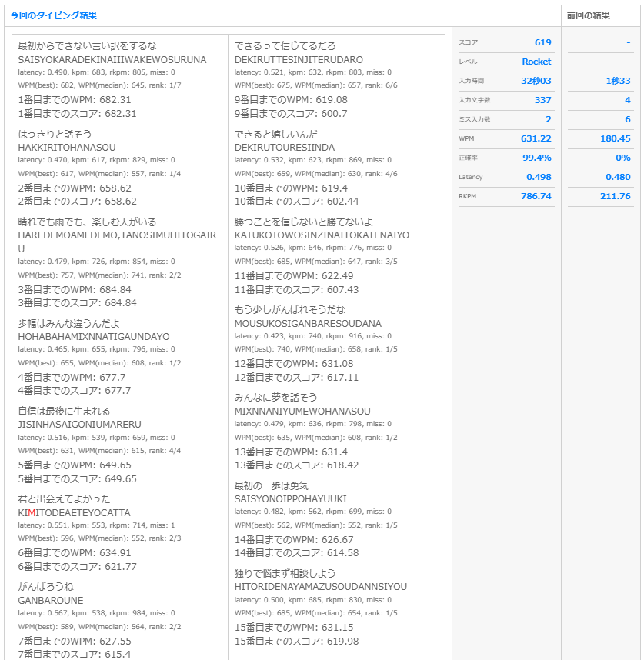
Task: Click line 15番目までのスコア: 619.98
Action: pyautogui.click(x=296, y=642)
